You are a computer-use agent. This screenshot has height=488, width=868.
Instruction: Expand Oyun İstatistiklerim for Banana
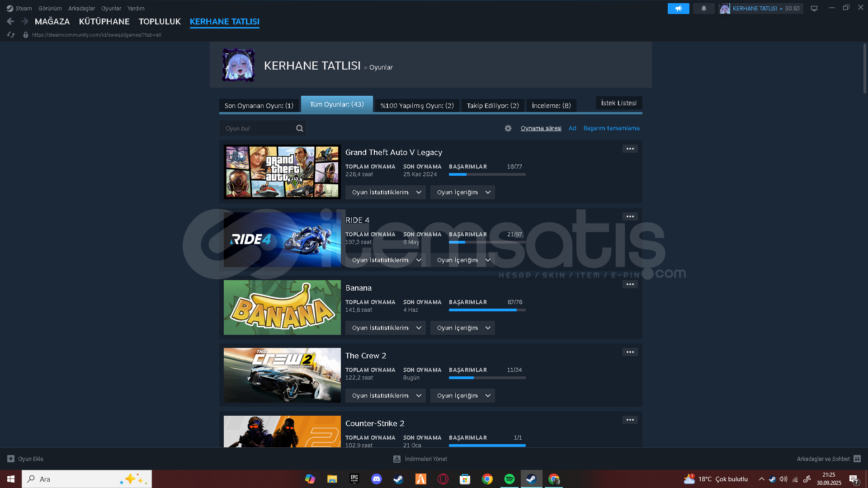[x=385, y=328]
